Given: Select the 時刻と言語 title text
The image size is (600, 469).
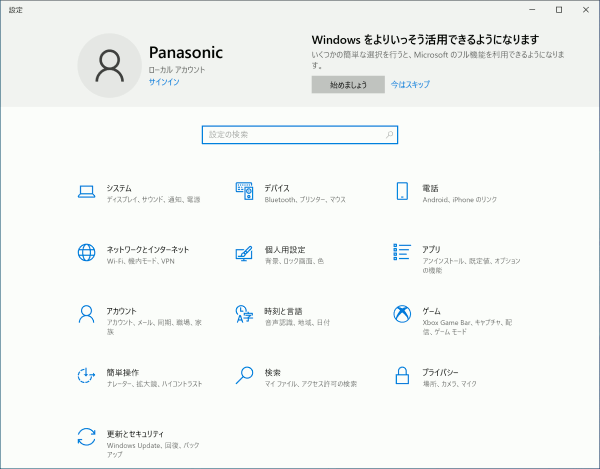Looking at the screenshot, I should (283, 311).
